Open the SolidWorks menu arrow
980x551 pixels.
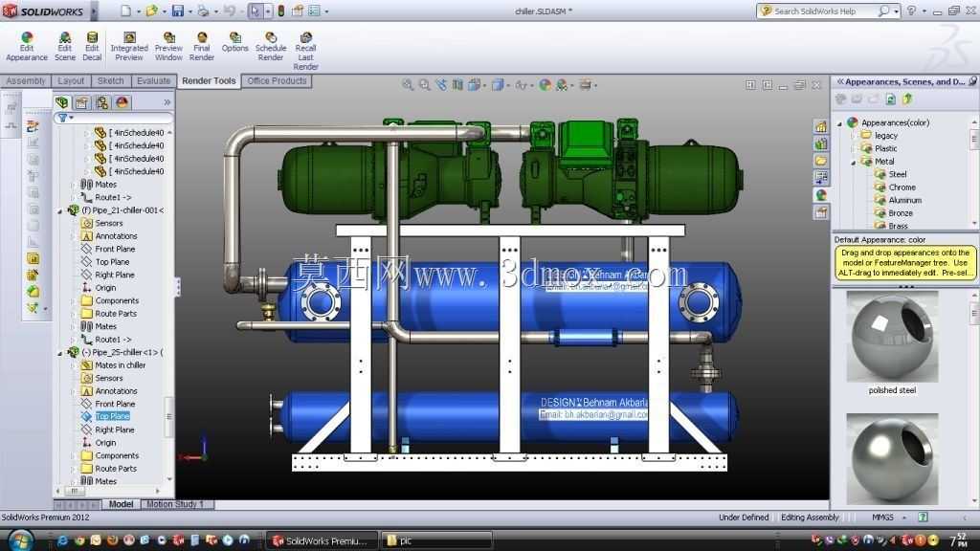[x=94, y=11]
